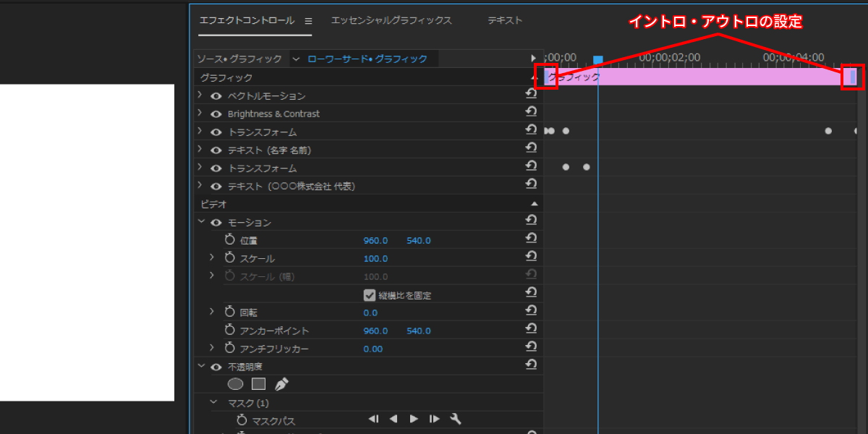Toggle the 回転 animation stopwatch
Screen dimensions: 868x434
[x=230, y=312]
